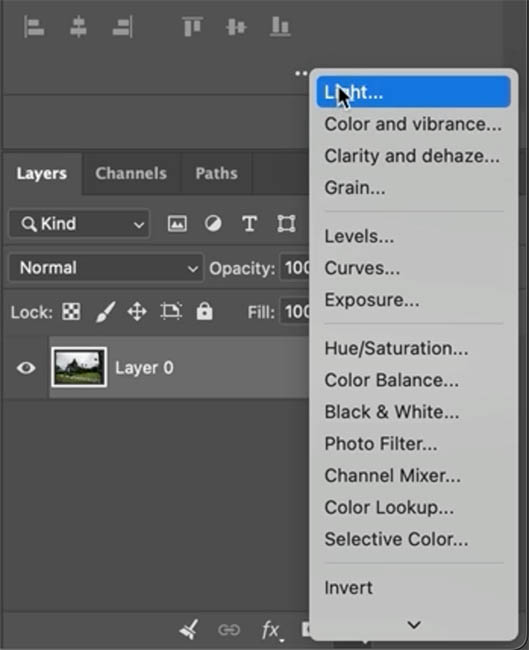Choose Selective Color... menu item

pos(413,539)
